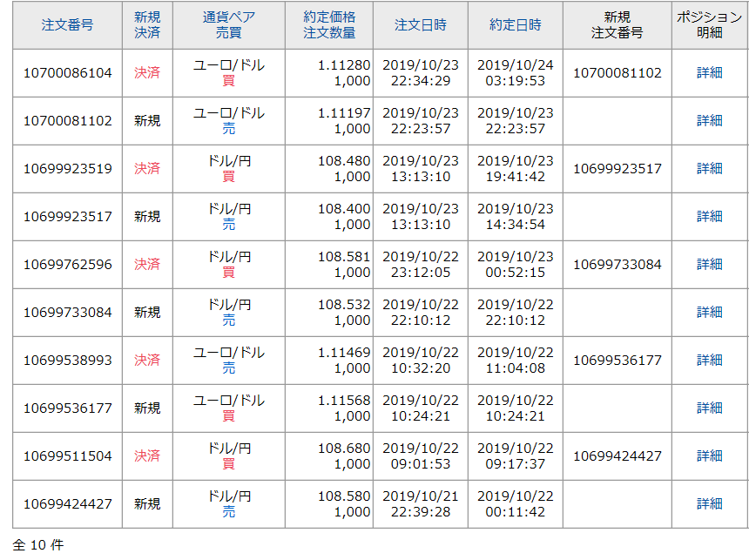
Task: Click order time 2019/10/21 22:39:28
Action: [421, 503]
